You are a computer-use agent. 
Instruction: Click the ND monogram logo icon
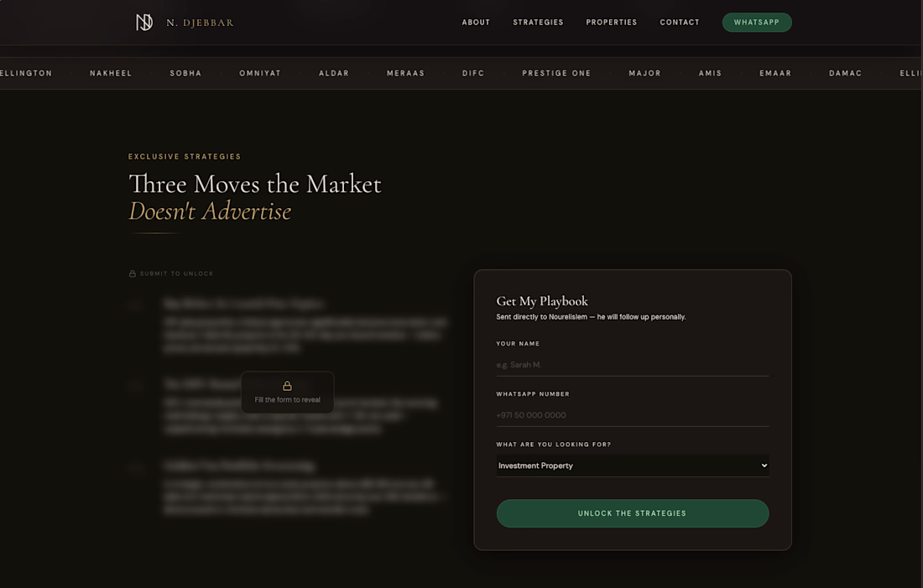[144, 23]
